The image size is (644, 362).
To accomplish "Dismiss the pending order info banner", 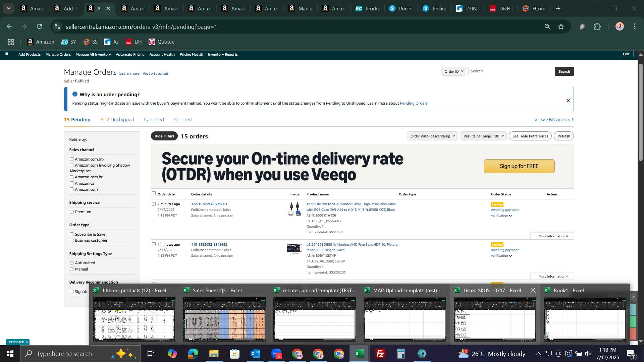I will coord(568,101).
